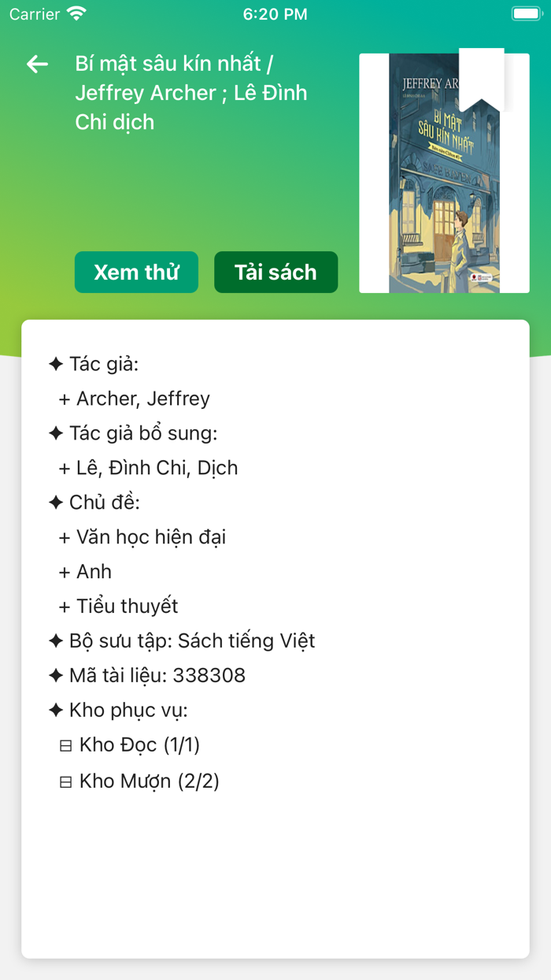Screen dimensions: 551x980
Task: Tap the plus icon before Archer, Jeffrey
Action: pos(66,399)
